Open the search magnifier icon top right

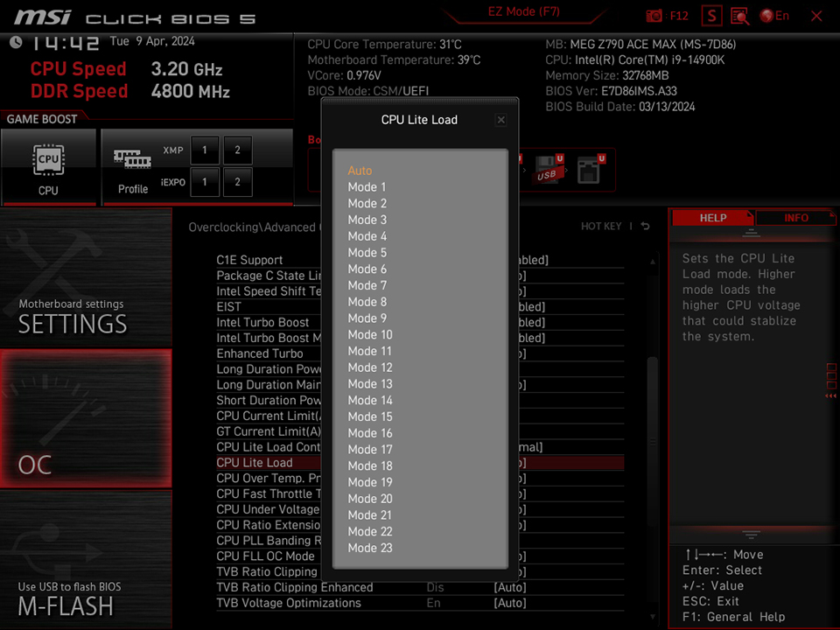740,16
